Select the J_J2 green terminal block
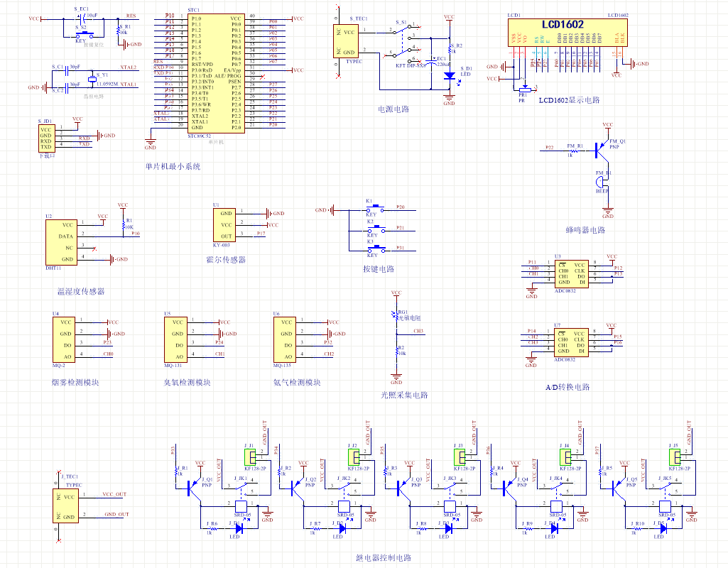 (354, 457)
